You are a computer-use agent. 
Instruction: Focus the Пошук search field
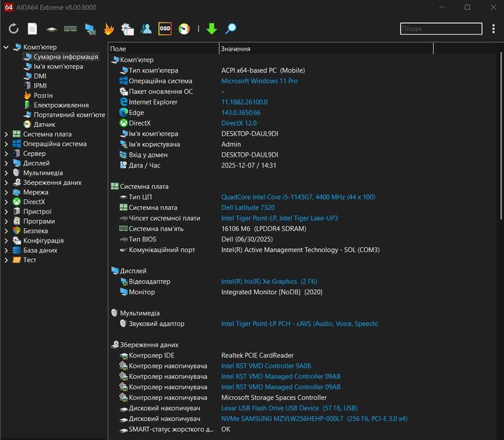(x=441, y=28)
